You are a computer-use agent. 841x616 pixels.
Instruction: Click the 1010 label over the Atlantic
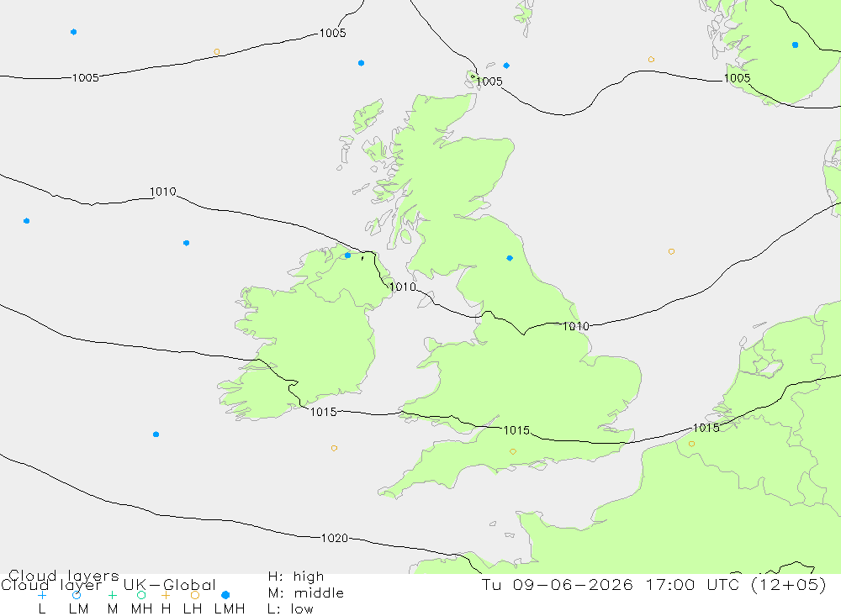coord(162,192)
